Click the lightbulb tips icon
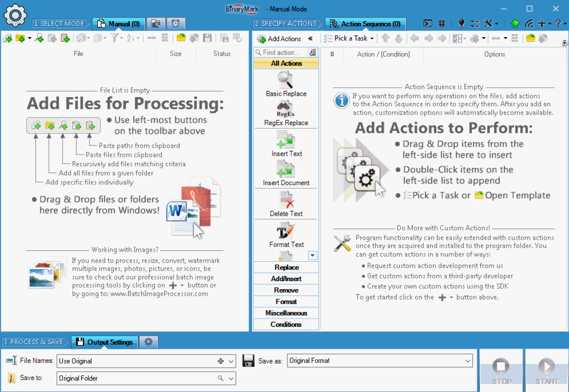Image resolution: width=569 pixels, height=392 pixels. tap(461, 23)
